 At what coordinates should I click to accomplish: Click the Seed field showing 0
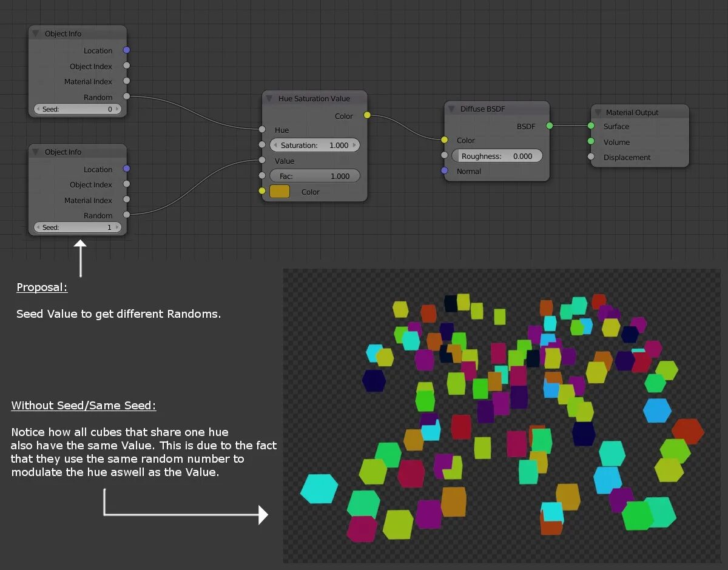[x=78, y=109]
